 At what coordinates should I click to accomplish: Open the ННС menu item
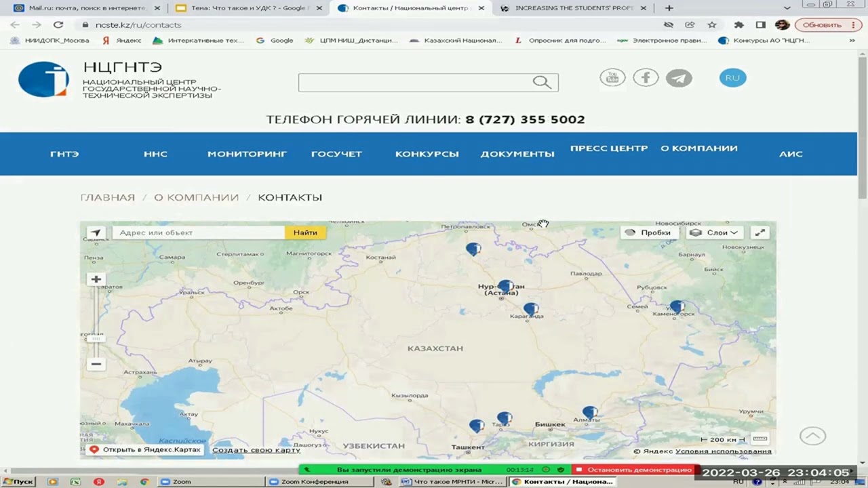[x=155, y=154]
